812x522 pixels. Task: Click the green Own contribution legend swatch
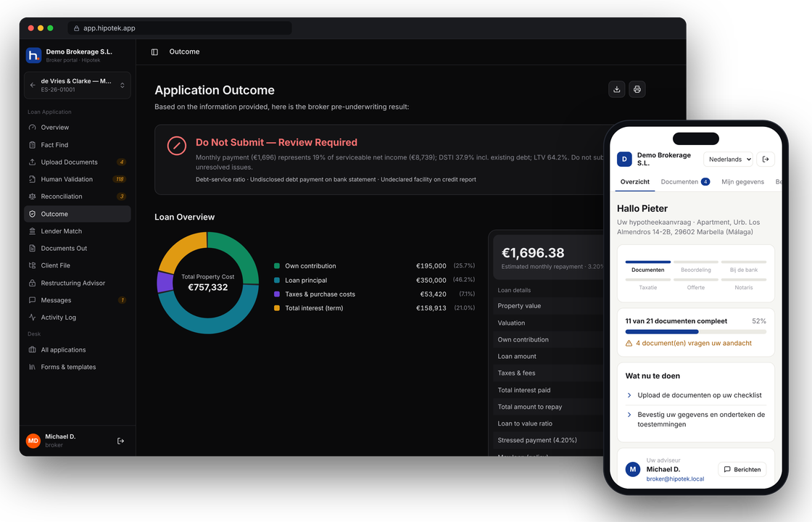coord(276,265)
